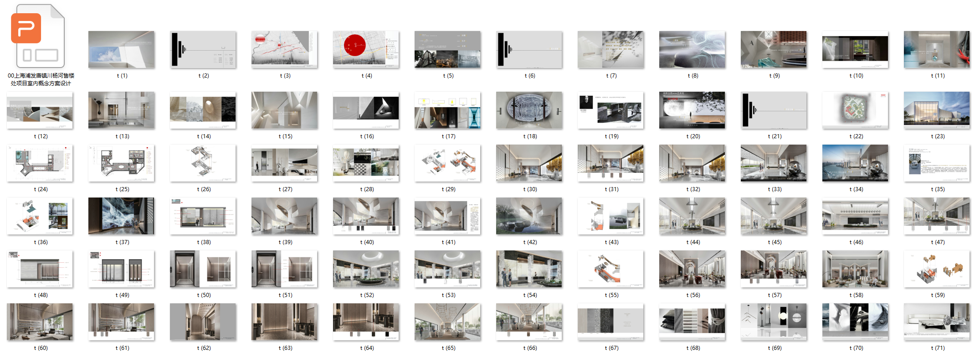The width and height of the screenshot is (980, 354).
Task: Click thumbnail t (71) at bottom right
Action: pyautogui.click(x=937, y=322)
